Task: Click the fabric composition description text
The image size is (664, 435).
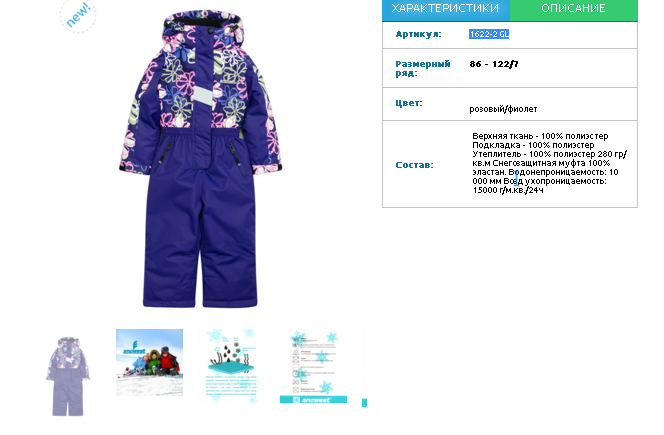Action: 549,163
